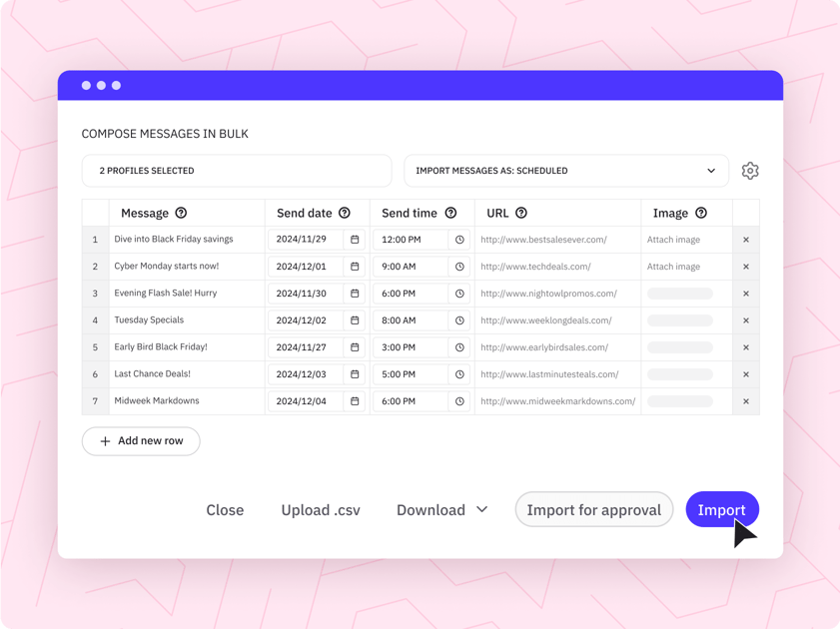The image size is (840, 629).
Task: Click image placeholder in Midweek Markdowns row
Action: (x=680, y=401)
